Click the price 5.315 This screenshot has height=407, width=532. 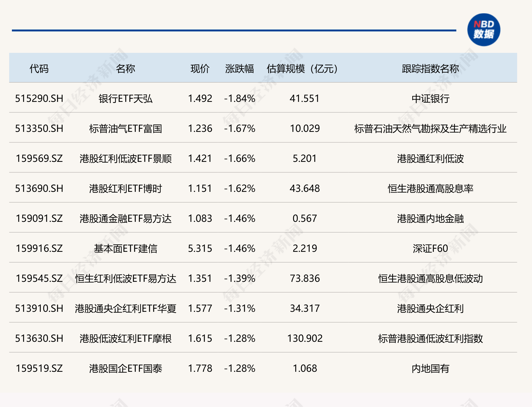[200, 248]
